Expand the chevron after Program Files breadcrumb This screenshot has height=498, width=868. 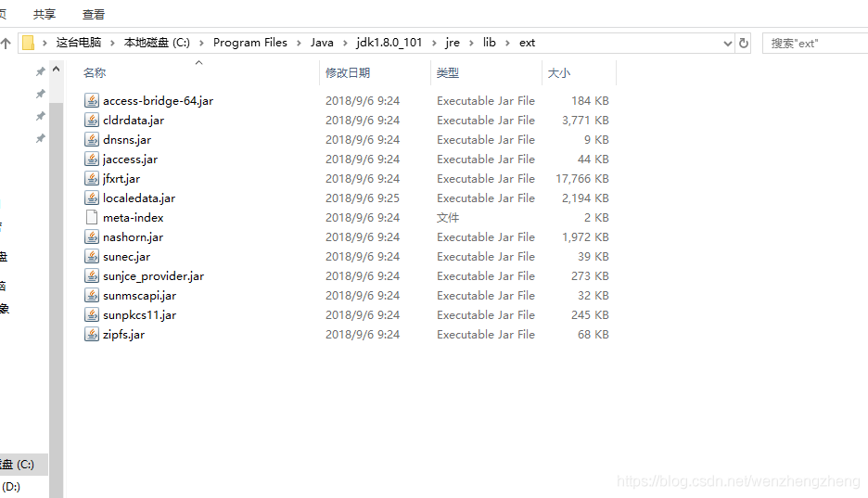(299, 43)
